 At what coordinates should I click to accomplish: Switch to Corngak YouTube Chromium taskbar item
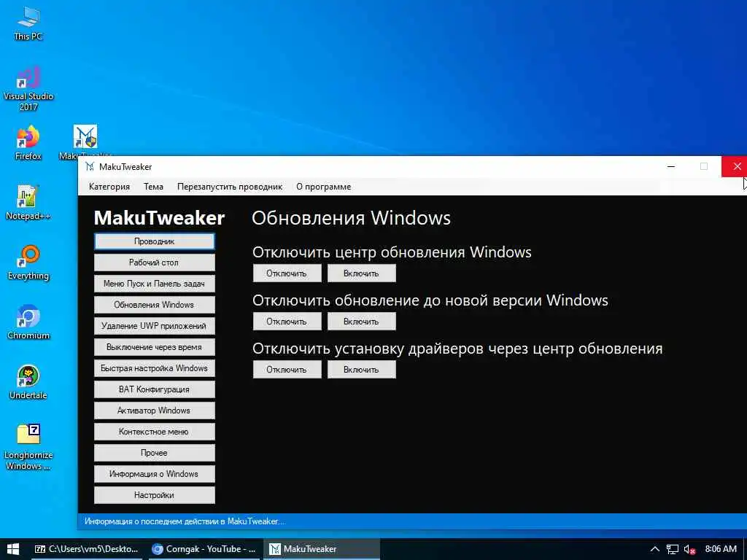(204, 549)
